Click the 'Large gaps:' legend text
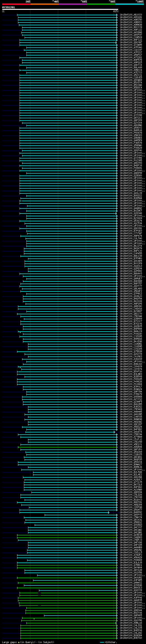146x644 pixels. 10,642
